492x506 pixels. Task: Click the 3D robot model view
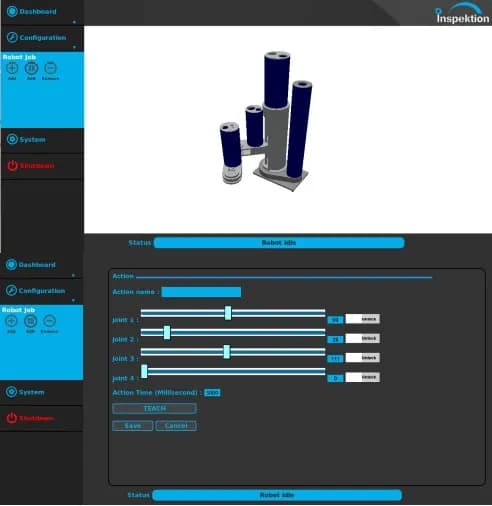tap(266, 122)
